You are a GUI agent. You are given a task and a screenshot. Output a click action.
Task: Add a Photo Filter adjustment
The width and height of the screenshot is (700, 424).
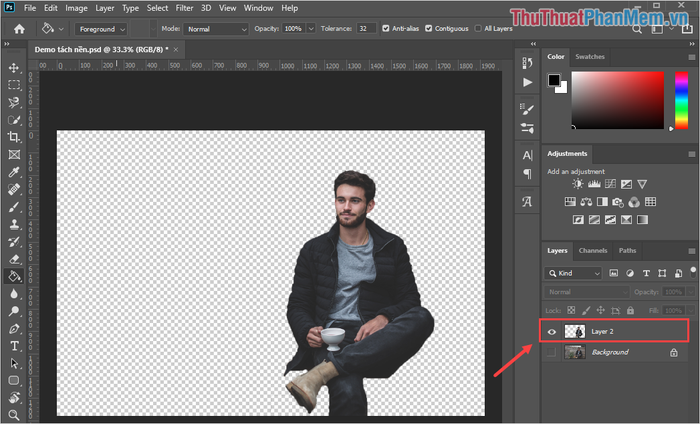618,202
